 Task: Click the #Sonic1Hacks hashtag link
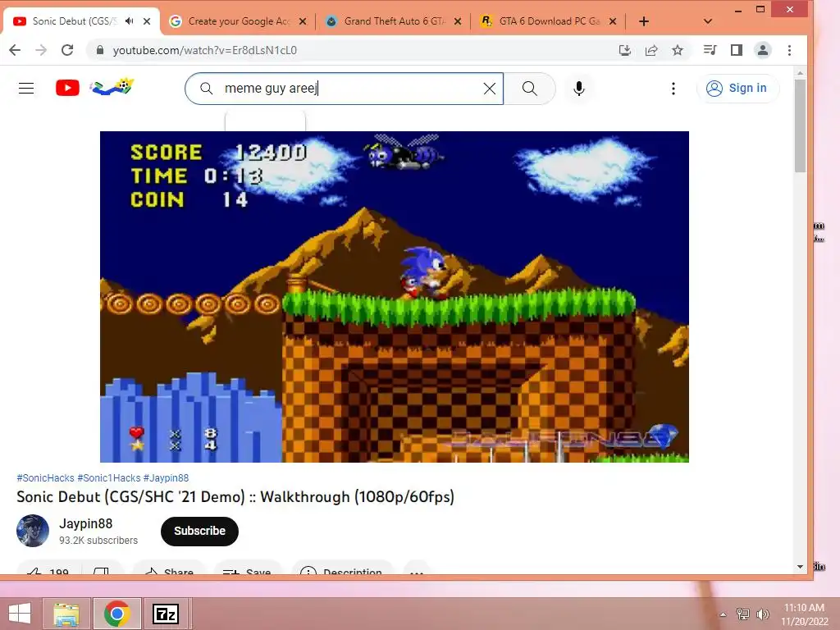pos(109,478)
